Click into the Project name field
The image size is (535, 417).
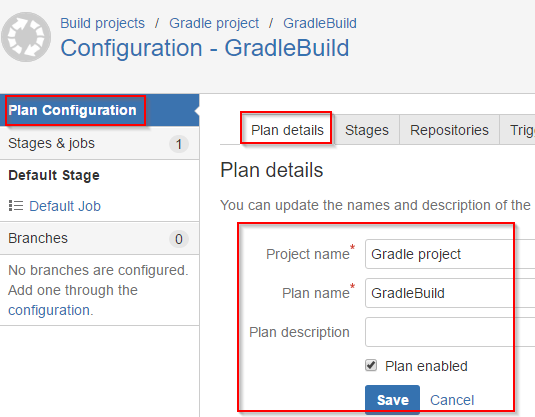click(450, 254)
